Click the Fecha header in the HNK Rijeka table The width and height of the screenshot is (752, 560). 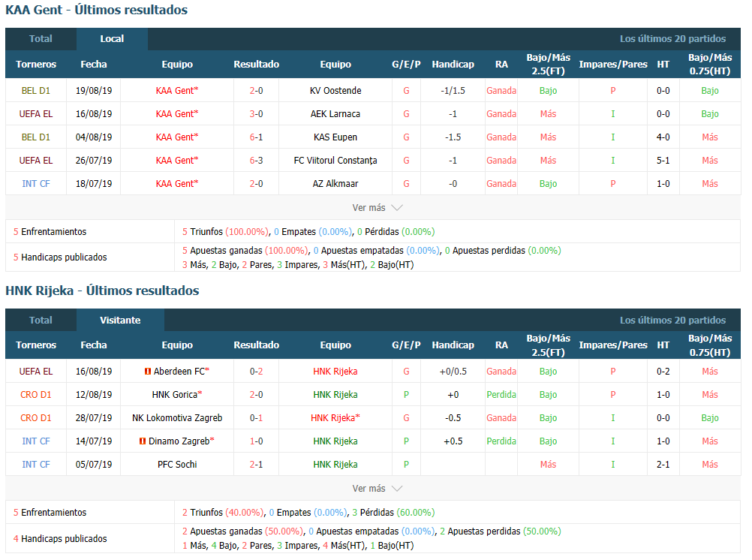94,345
